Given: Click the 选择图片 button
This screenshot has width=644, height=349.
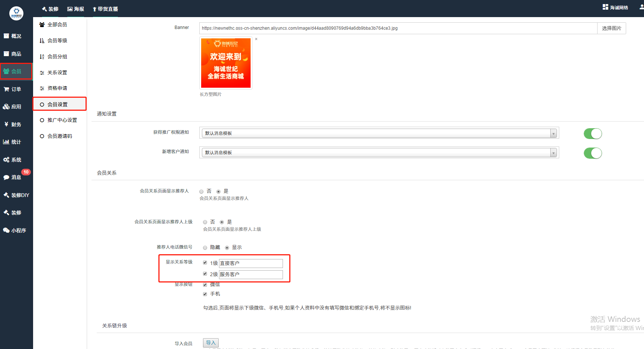Looking at the screenshot, I should click(612, 28).
